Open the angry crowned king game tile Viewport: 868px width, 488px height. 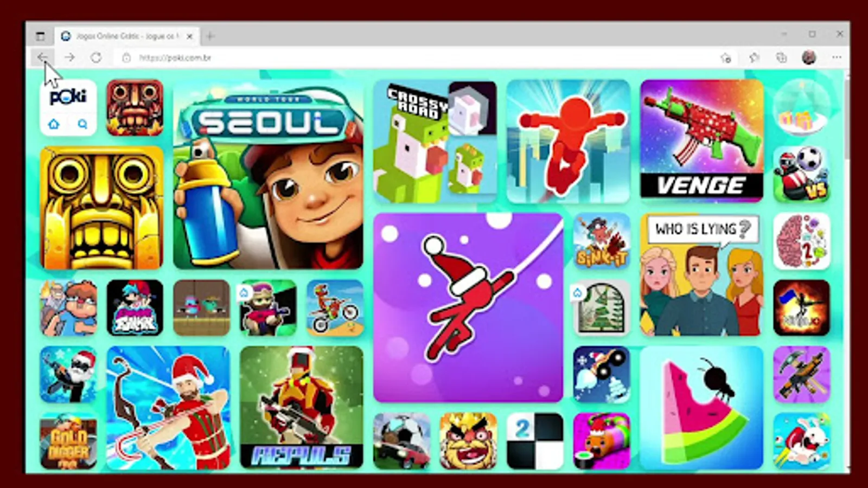pyautogui.click(x=468, y=441)
